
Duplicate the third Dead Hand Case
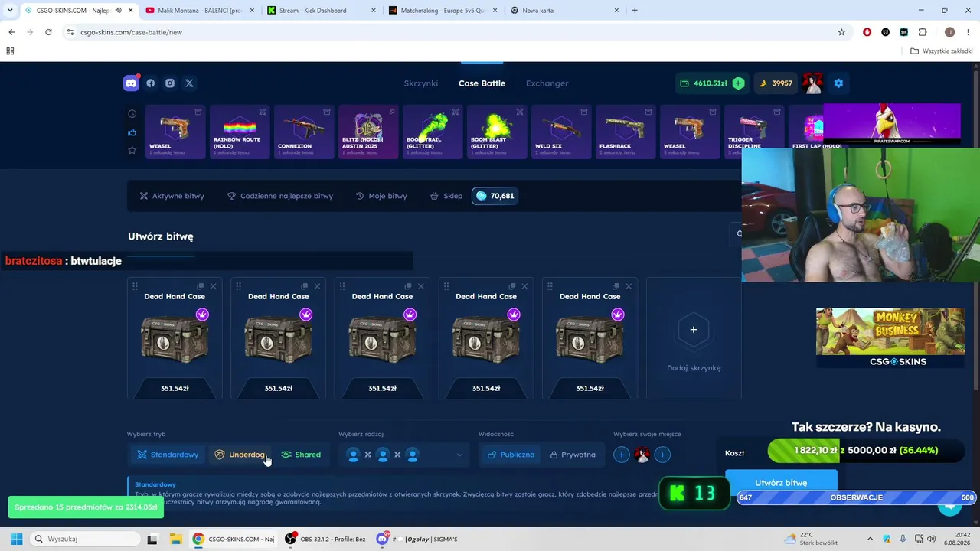(408, 286)
